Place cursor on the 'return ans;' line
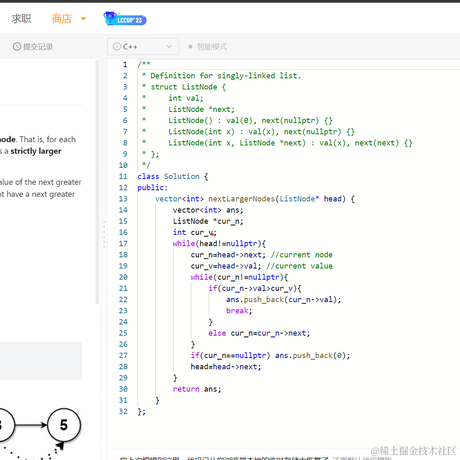460x460 pixels. coord(197,389)
